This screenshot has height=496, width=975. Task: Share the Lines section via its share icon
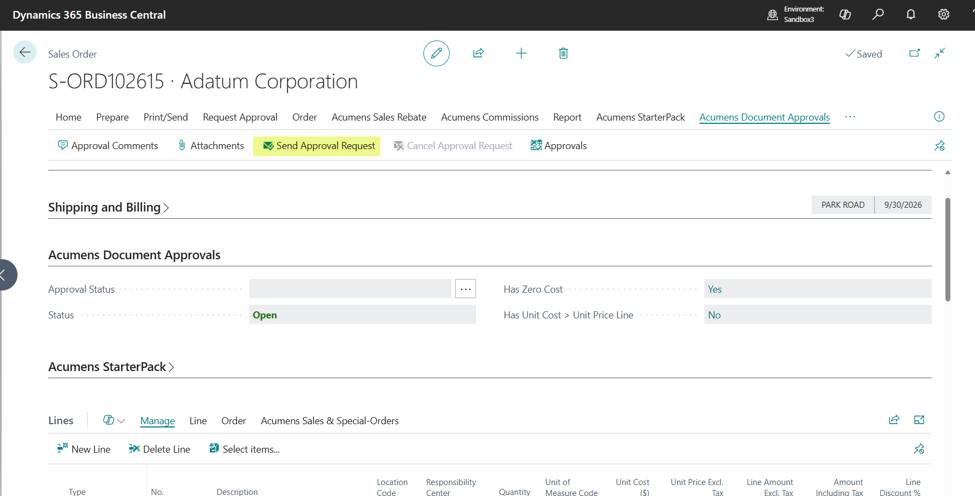(894, 420)
